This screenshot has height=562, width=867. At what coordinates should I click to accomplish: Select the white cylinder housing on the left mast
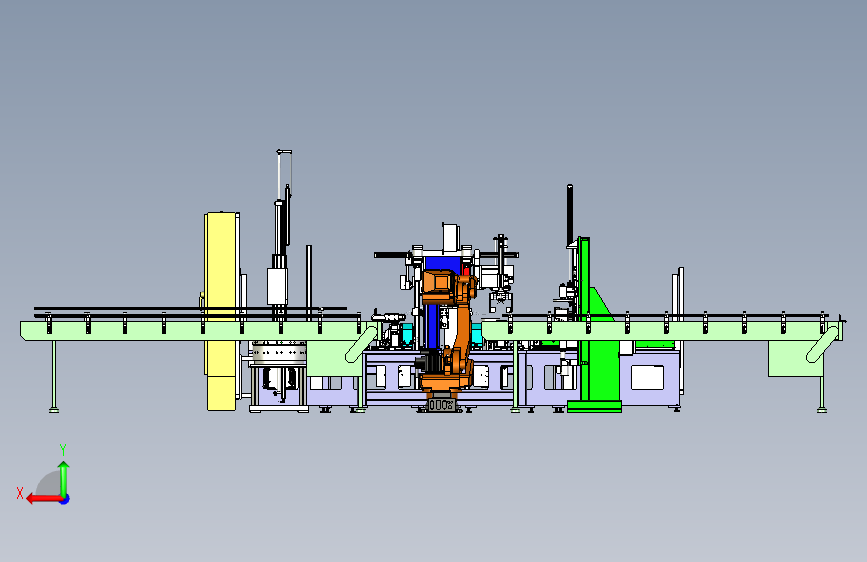click(277, 286)
